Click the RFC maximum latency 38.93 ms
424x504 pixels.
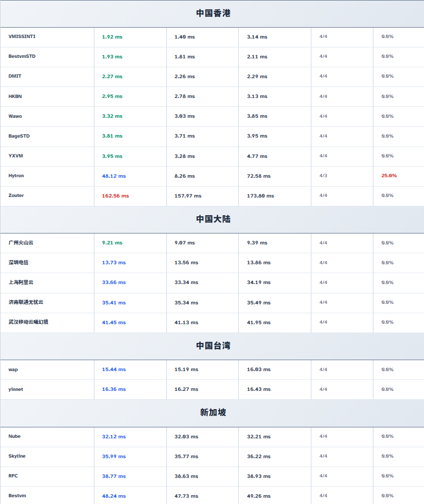coord(259,476)
